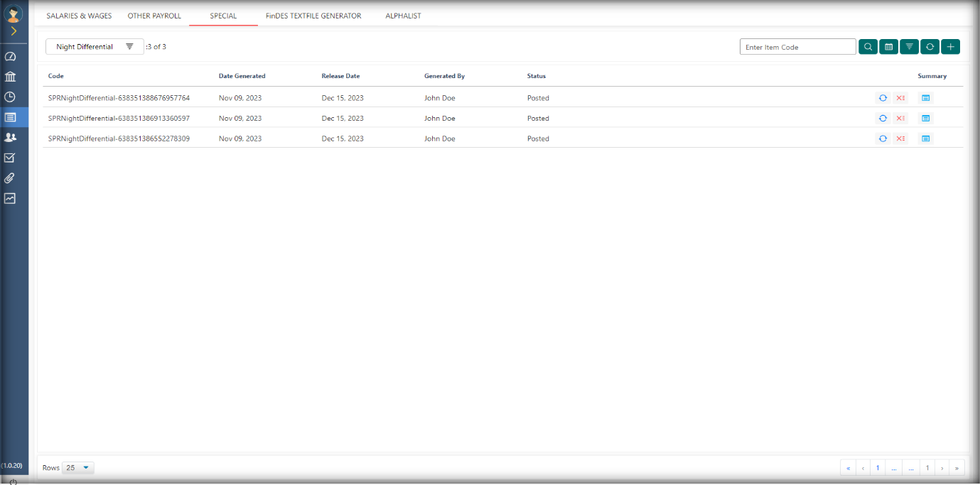Click red delete icon for payroll ending 3360597
This screenshot has height=485, width=980.
[900, 119]
